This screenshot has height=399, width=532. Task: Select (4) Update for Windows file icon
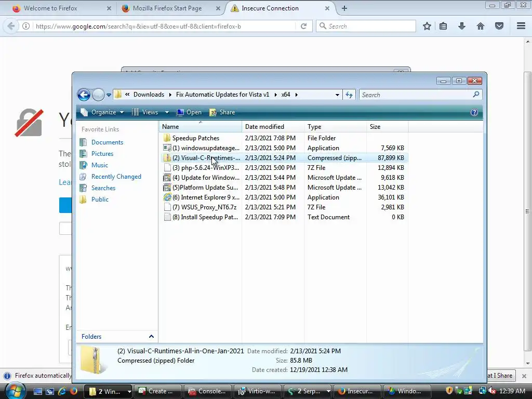pos(167,178)
